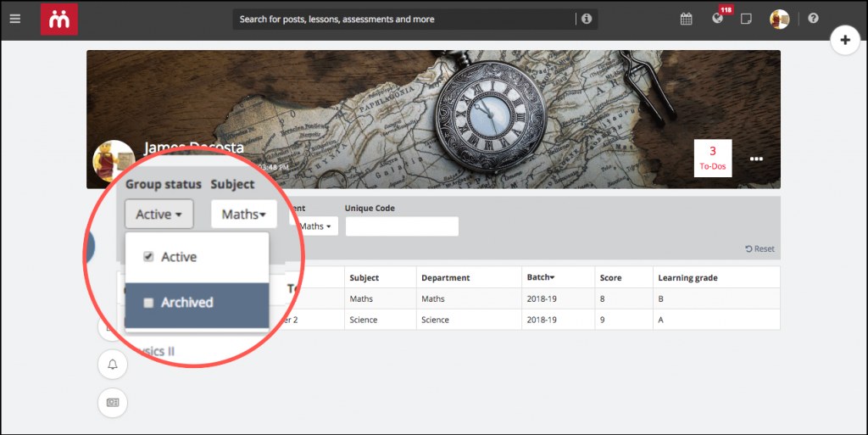Open the help question mark icon
Image resolution: width=868 pixels, height=435 pixels.
tap(813, 19)
